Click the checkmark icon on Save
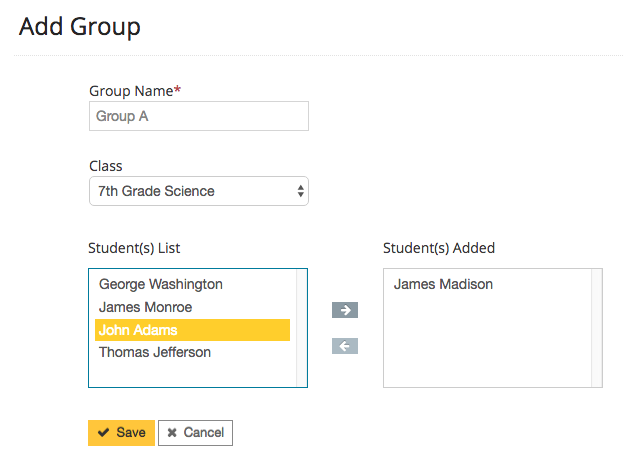Screen dimensions: 623x458 103,433
